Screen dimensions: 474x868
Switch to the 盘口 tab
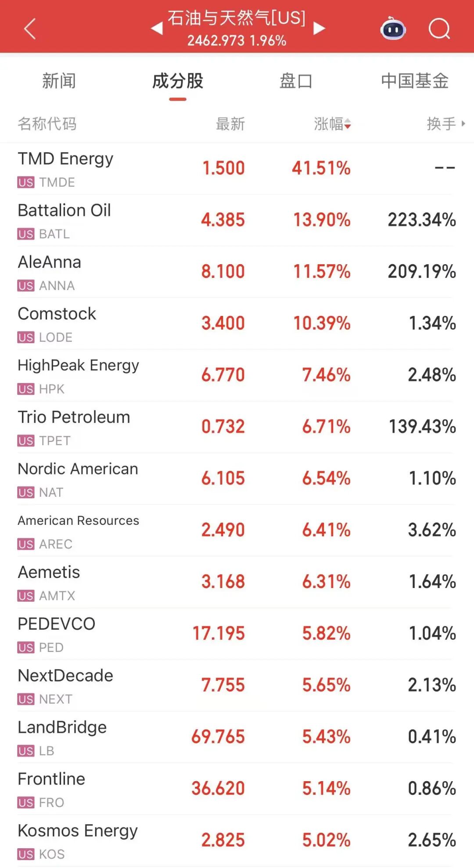pos(296,82)
